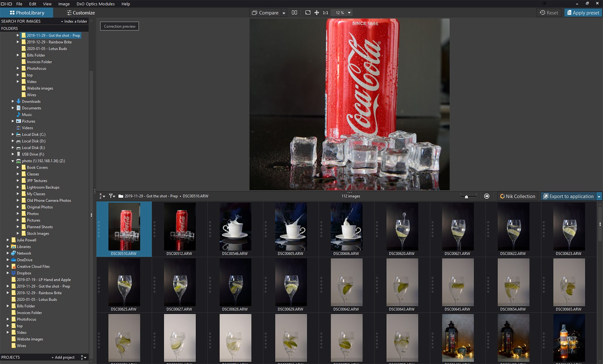Expand the Local Disk (C:) tree node
Screen dimensions: 603x364
coord(13,135)
